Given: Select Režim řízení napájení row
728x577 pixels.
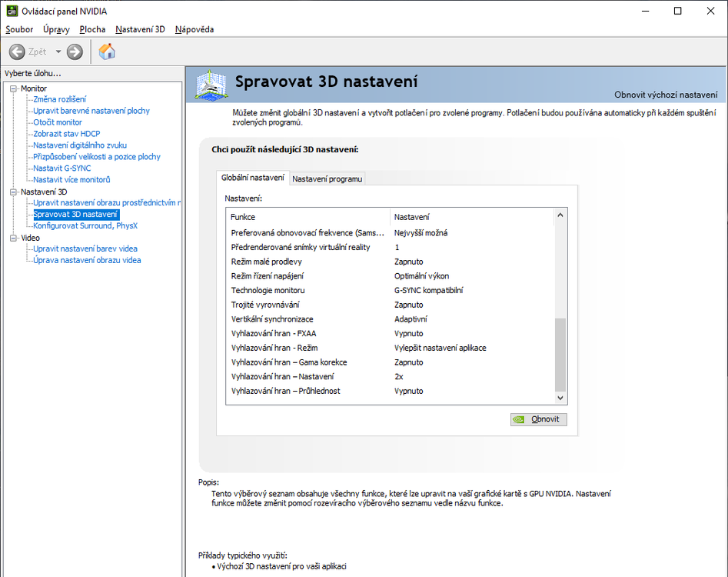Looking at the screenshot, I should pyautogui.click(x=390, y=276).
